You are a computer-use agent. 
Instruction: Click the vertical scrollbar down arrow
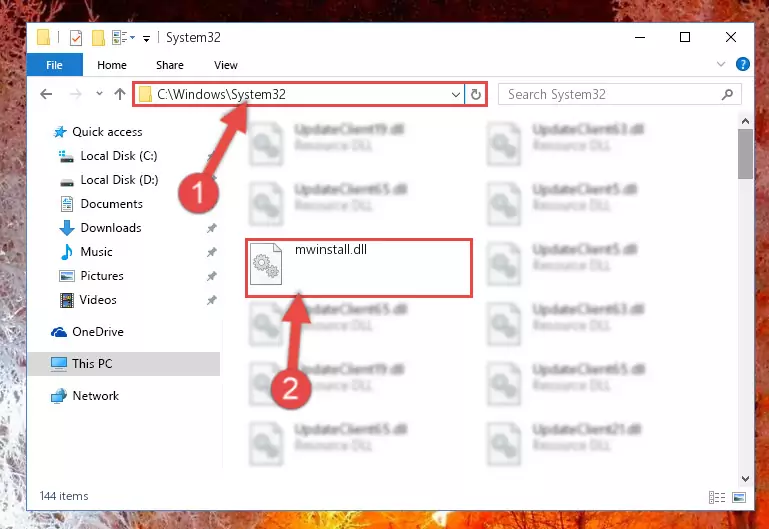(x=745, y=479)
